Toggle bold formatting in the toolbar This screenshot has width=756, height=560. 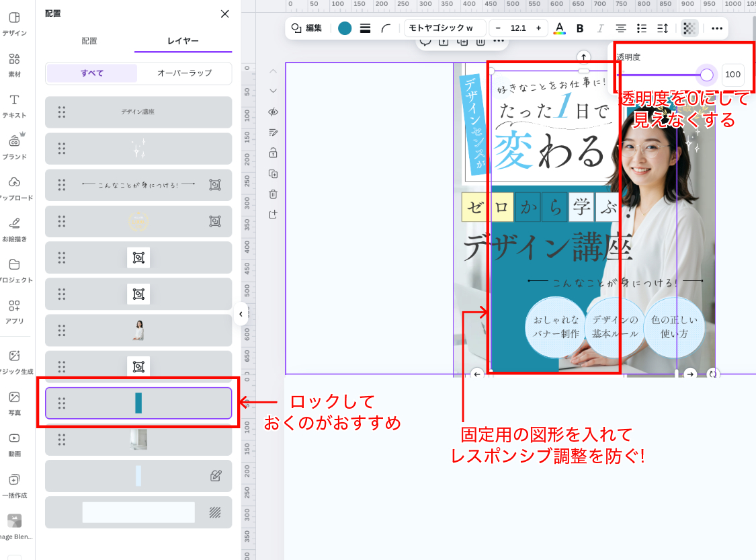[x=580, y=28]
